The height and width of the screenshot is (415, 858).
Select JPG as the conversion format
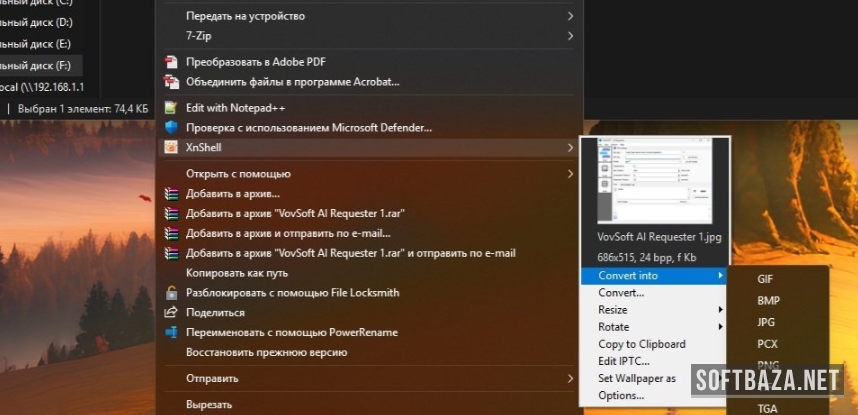click(767, 322)
